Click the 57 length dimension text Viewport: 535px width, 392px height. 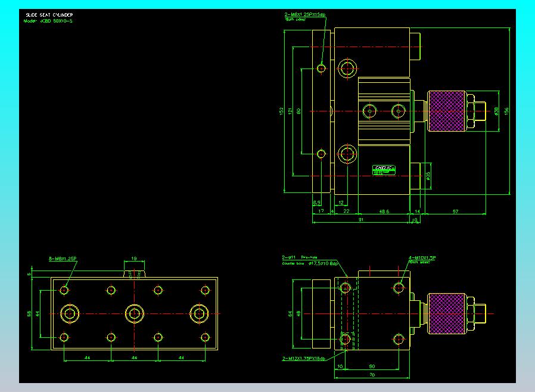[456, 211]
